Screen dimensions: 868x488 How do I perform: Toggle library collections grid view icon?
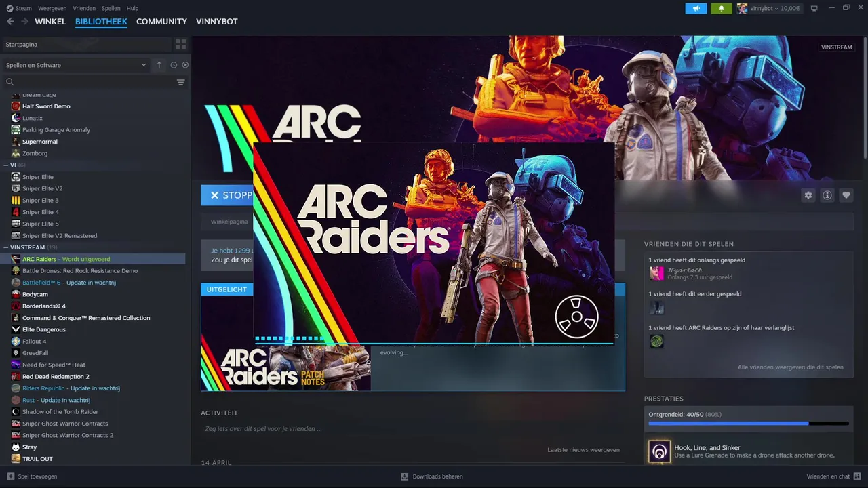[x=180, y=44]
